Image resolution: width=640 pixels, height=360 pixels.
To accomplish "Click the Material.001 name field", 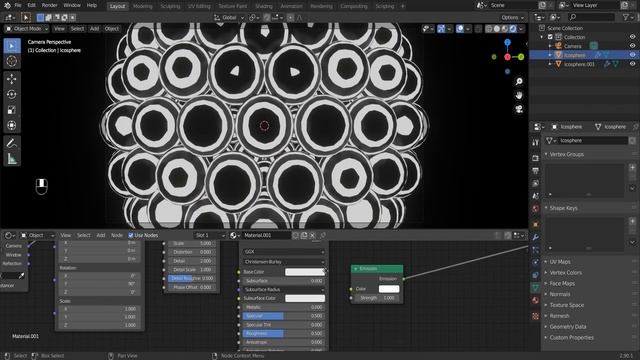I will [x=266, y=236].
